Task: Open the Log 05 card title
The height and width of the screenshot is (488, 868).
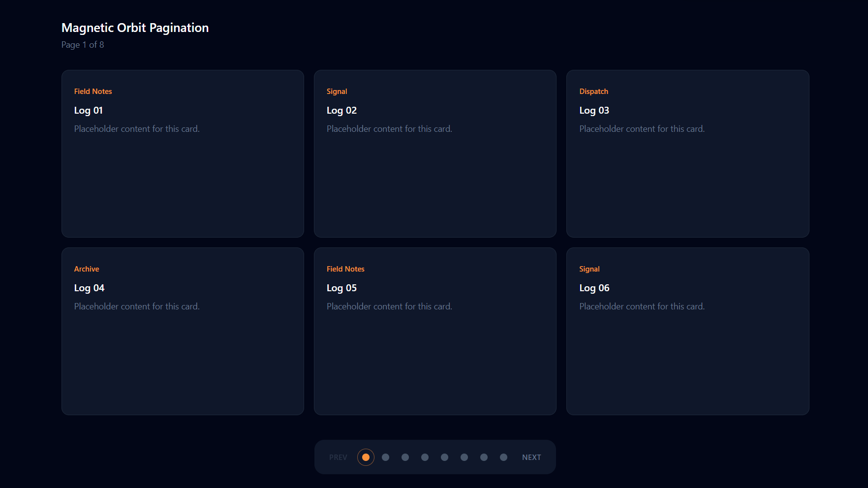Action: tap(341, 288)
